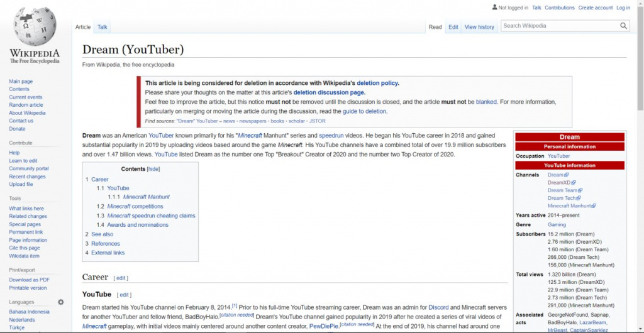This screenshot has height=333, width=644.
Task: Select the Edit tab
Action: click(x=453, y=27)
